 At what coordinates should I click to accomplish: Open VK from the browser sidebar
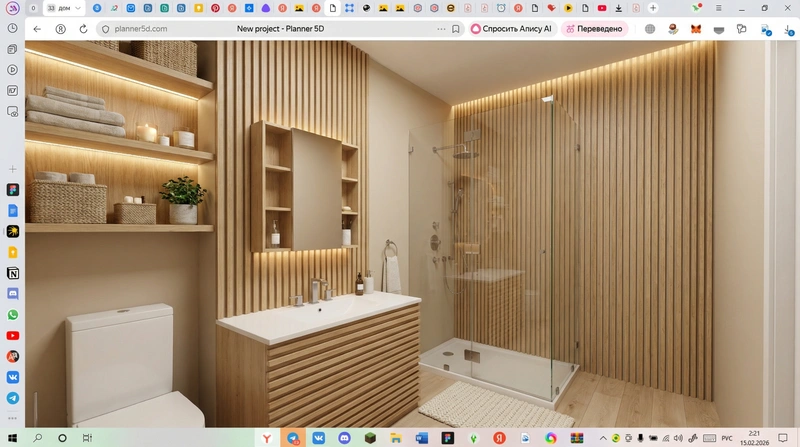[x=13, y=377]
